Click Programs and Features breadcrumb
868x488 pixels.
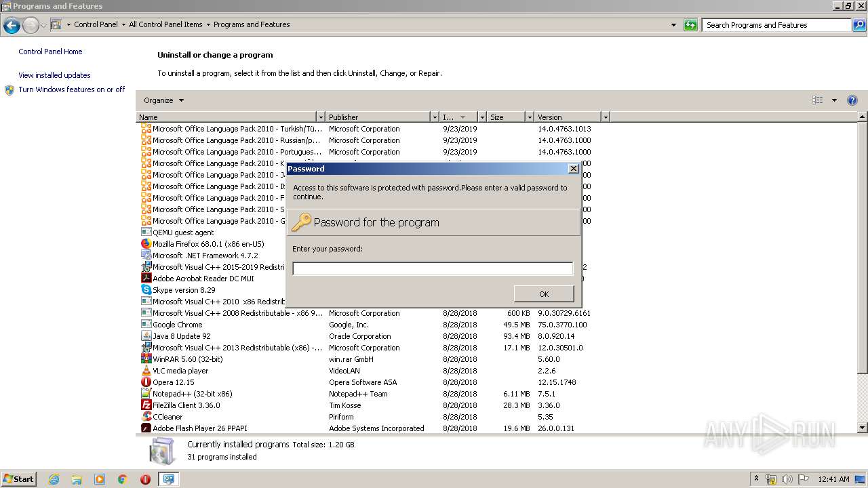(x=252, y=24)
